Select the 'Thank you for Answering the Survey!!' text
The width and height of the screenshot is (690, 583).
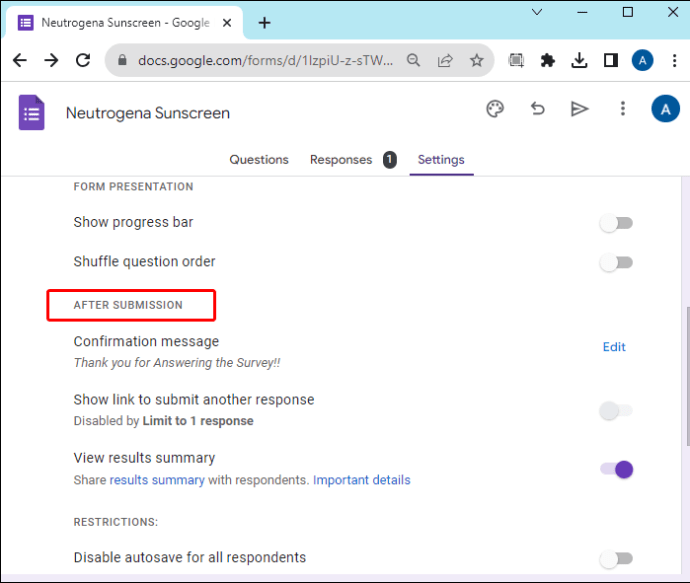coord(177,363)
